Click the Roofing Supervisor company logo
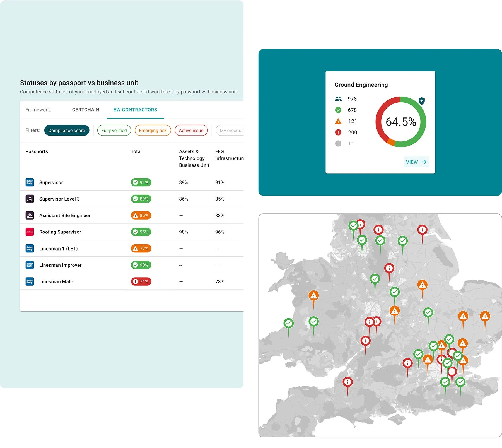This screenshot has height=448, width=502. click(29, 232)
